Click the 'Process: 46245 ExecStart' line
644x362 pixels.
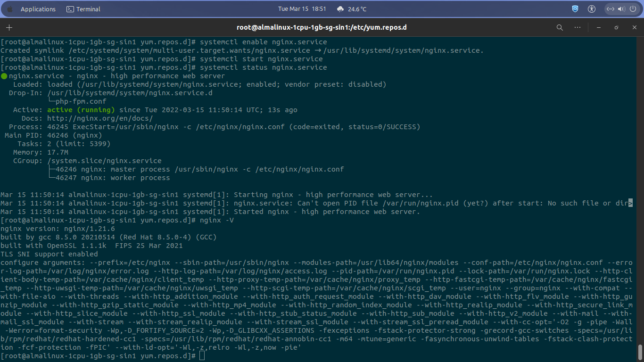click(x=214, y=127)
